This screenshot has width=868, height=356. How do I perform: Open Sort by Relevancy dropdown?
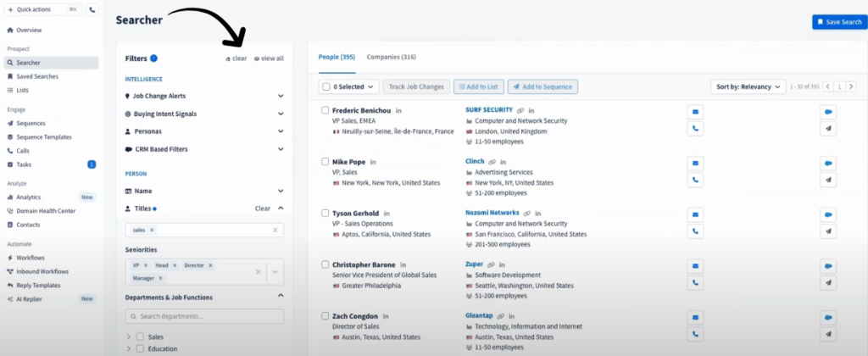coord(748,87)
